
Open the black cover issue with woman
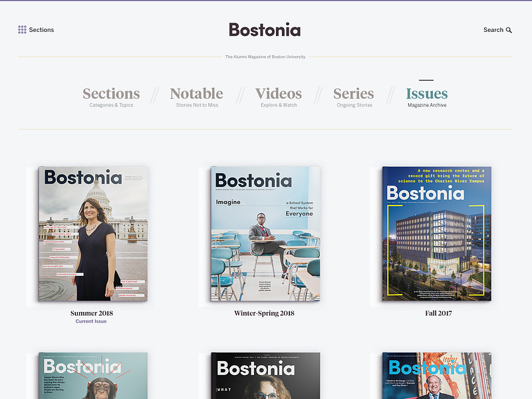265,376
